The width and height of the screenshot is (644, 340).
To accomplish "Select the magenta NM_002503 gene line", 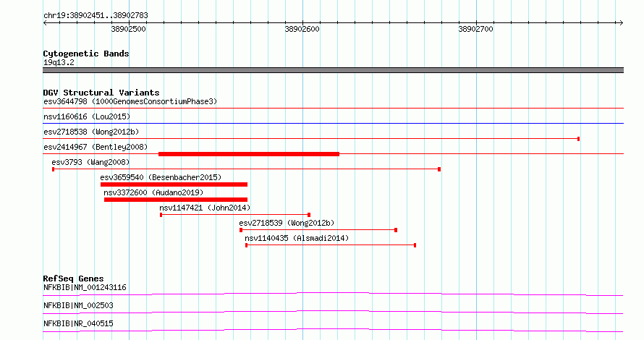I will 333,312.
